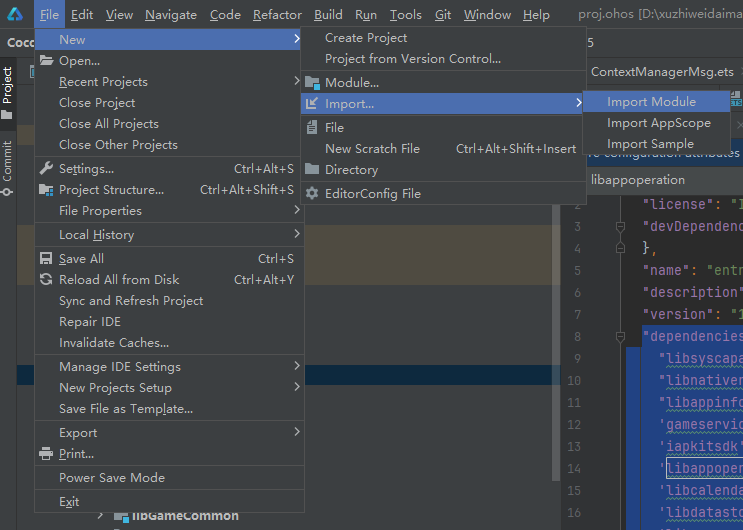Choose Exit from File menu
Image resolution: width=743 pixels, height=530 pixels.
point(169,501)
